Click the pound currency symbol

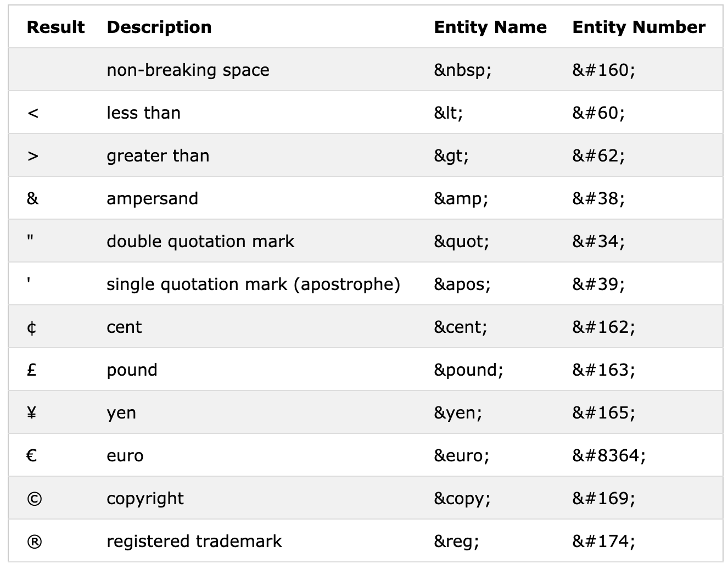tap(32, 370)
